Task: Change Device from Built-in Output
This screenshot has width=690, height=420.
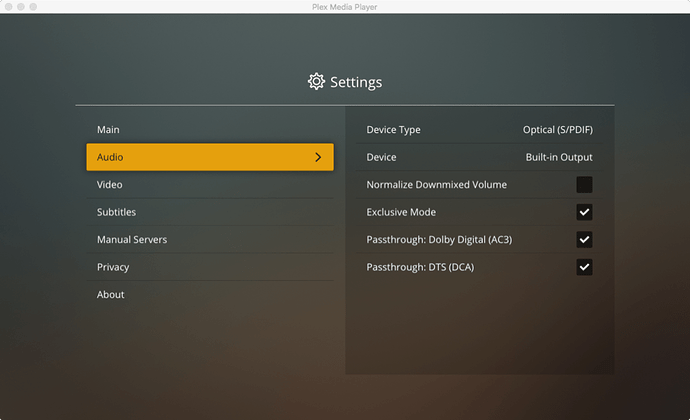Action: pos(559,157)
